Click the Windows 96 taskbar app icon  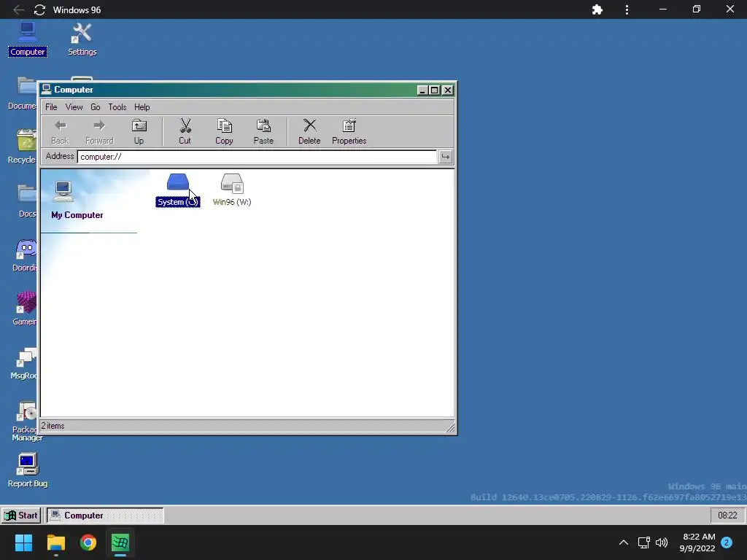[120, 542]
